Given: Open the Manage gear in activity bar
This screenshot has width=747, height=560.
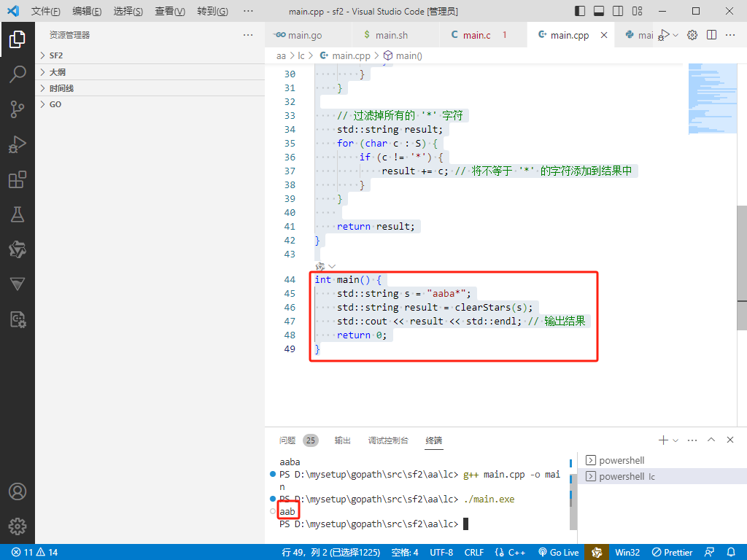Looking at the screenshot, I should tap(18, 526).
